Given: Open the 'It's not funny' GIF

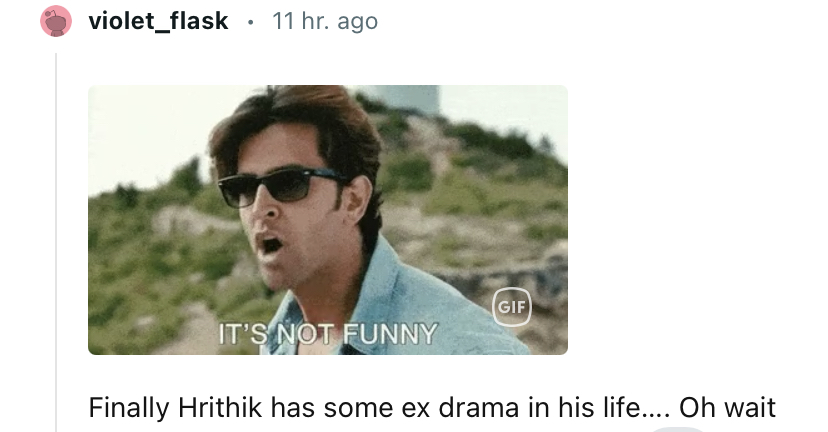Looking at the screenshot, I should point(328,220).
